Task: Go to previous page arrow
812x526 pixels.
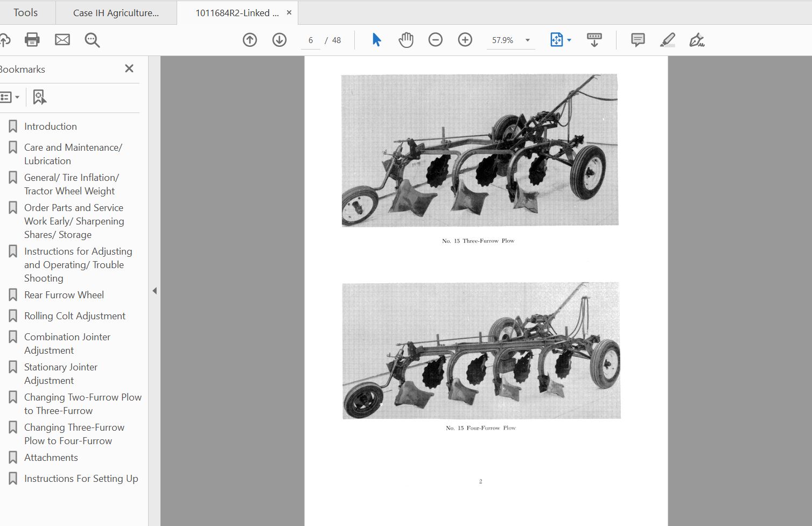Action: point(250,40)
